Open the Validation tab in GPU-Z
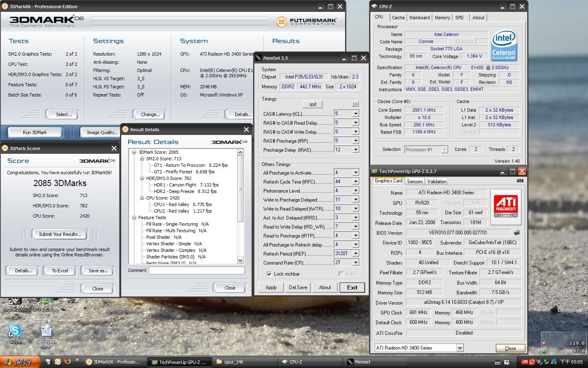The image size is (588, 368). coord(437,181)
